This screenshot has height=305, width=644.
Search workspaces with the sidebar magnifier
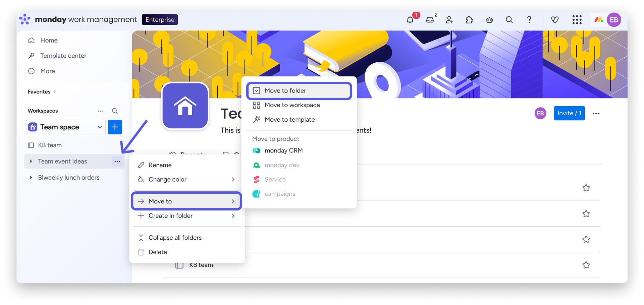(115, 111)
